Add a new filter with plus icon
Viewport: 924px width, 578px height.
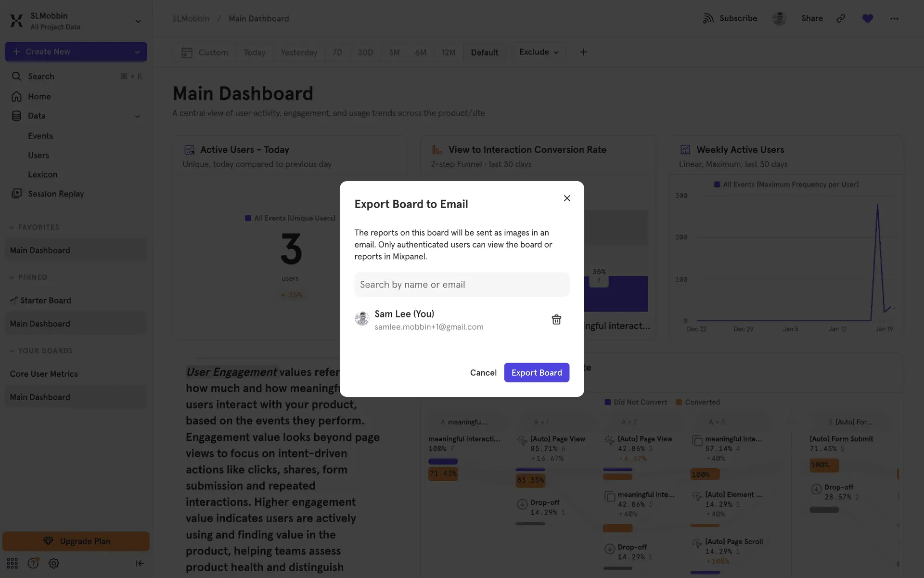coord(583,52)
